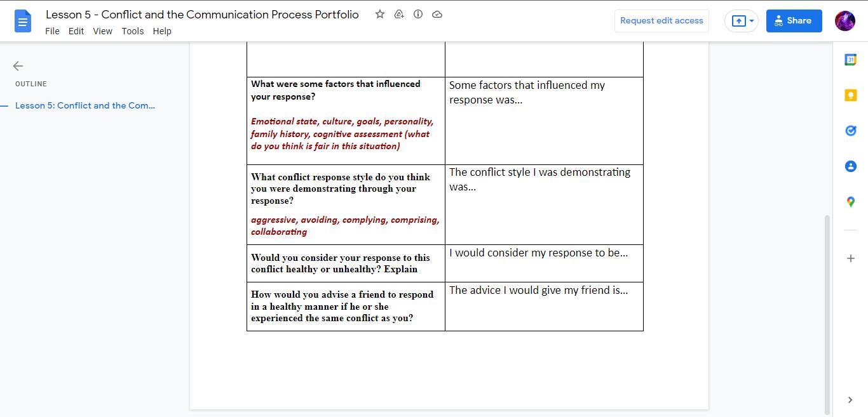868x417 pixels.
Task: Click the Google Docs home icon
Action: point(22,21)
